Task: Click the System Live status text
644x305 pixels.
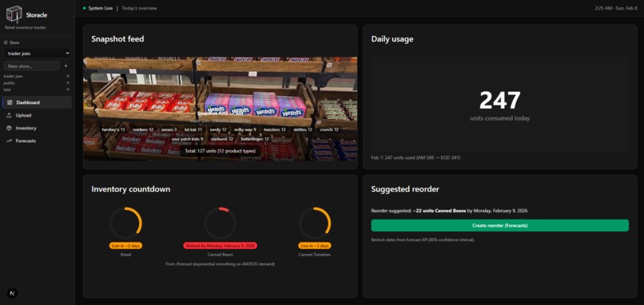Action: coord(100,8)
